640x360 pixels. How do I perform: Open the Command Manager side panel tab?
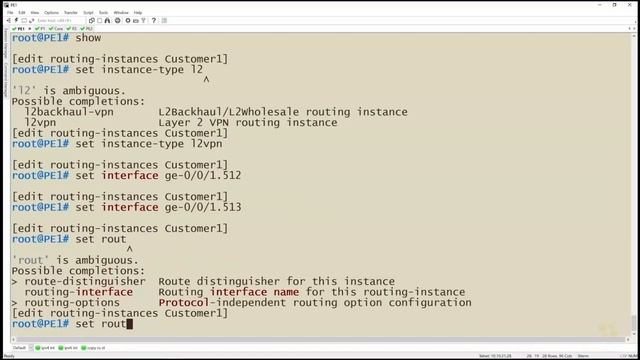coord(6,80)
